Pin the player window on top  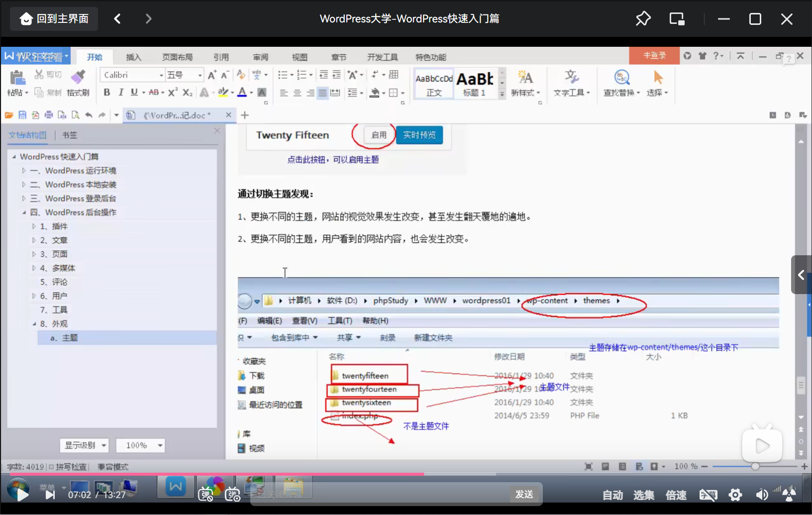tap(643, 19)
